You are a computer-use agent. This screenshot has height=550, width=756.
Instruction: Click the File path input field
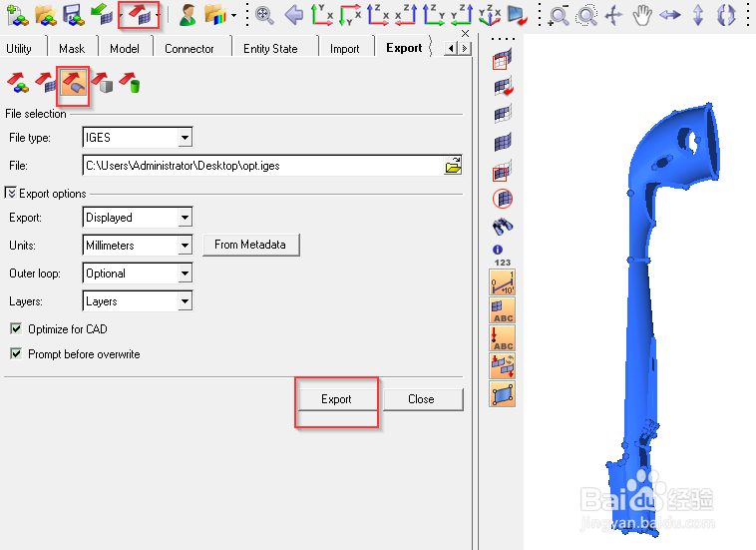(x=262, y=166)
